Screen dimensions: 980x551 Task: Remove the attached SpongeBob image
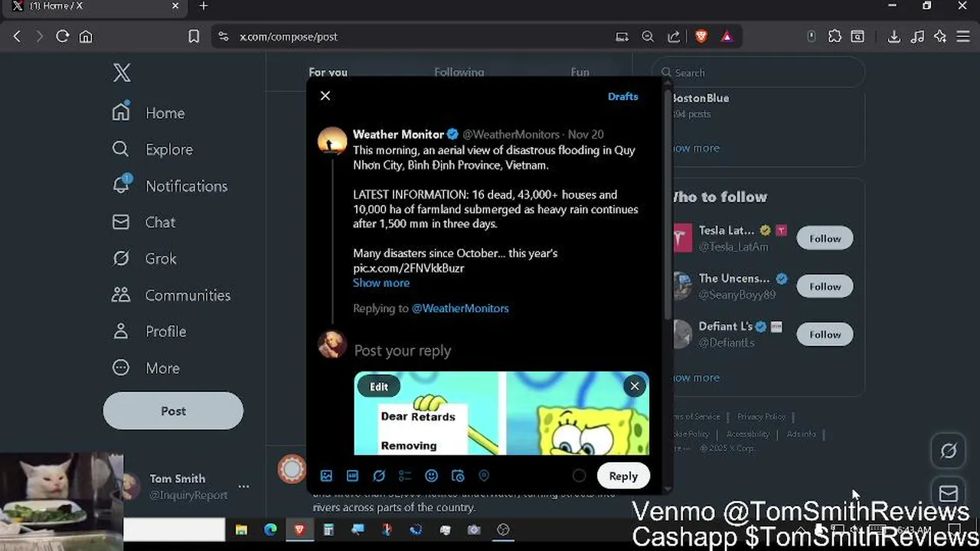[635, 386]
